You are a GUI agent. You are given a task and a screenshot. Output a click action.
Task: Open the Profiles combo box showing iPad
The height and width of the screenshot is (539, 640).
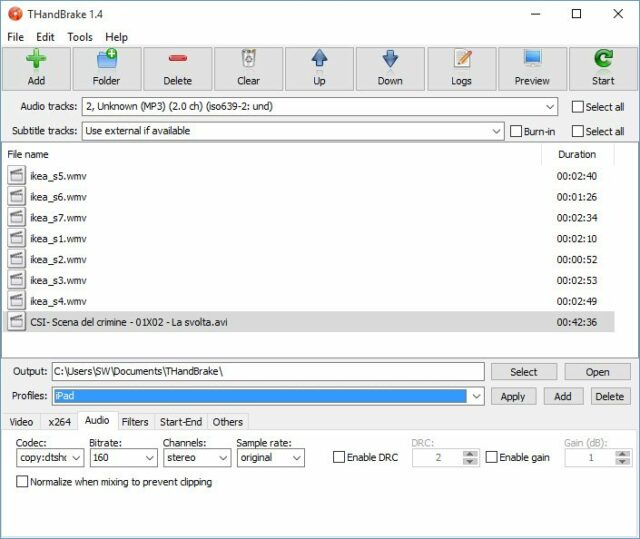(x=476, y=397)
